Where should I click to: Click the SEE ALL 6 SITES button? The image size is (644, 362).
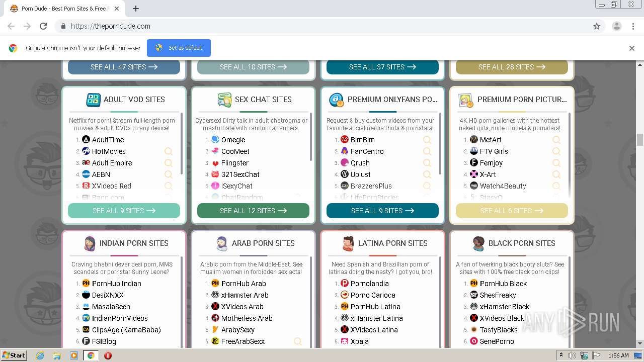(x=512, y=211)
